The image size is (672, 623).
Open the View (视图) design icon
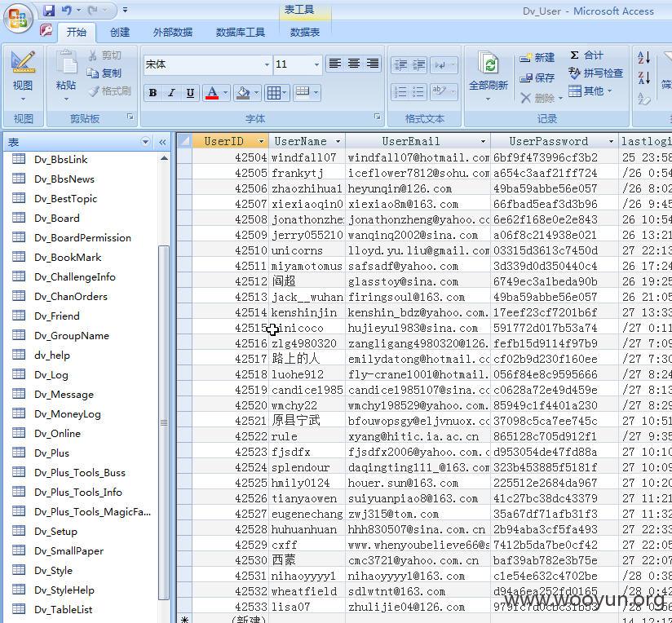point(23,63)
